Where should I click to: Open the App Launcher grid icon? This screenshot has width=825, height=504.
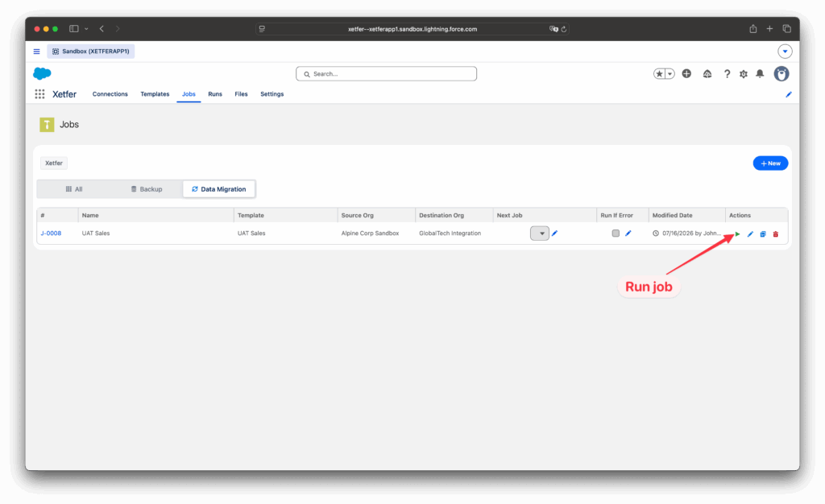pyautogui.click(x=39, y=94)
